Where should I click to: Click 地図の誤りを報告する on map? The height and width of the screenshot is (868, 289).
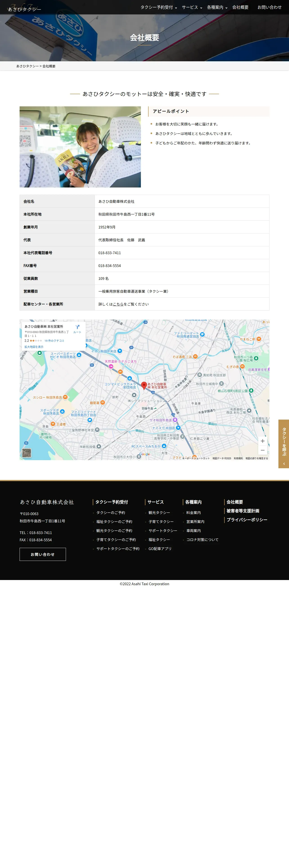pos(257,458)
